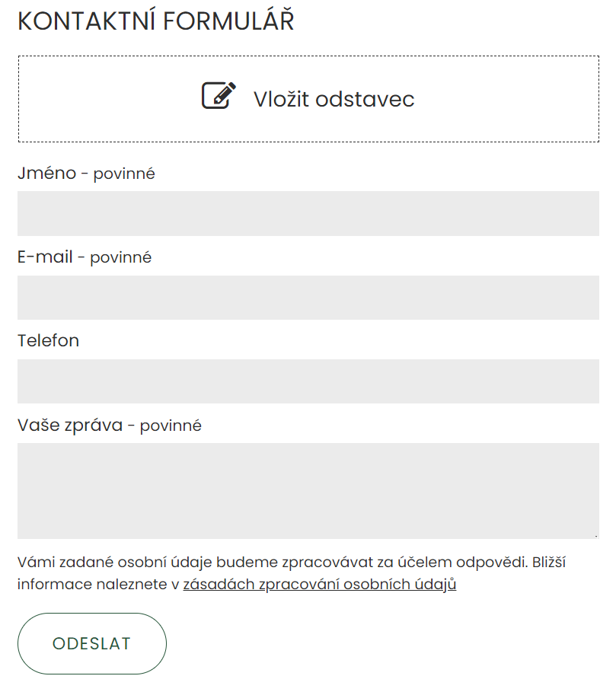Focus the Jméno input field
The image size is (616, 676).
(308, 213)
